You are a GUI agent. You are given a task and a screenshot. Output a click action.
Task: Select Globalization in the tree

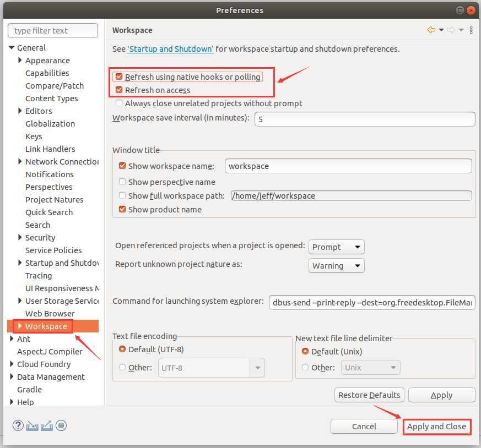coord(50,123)
